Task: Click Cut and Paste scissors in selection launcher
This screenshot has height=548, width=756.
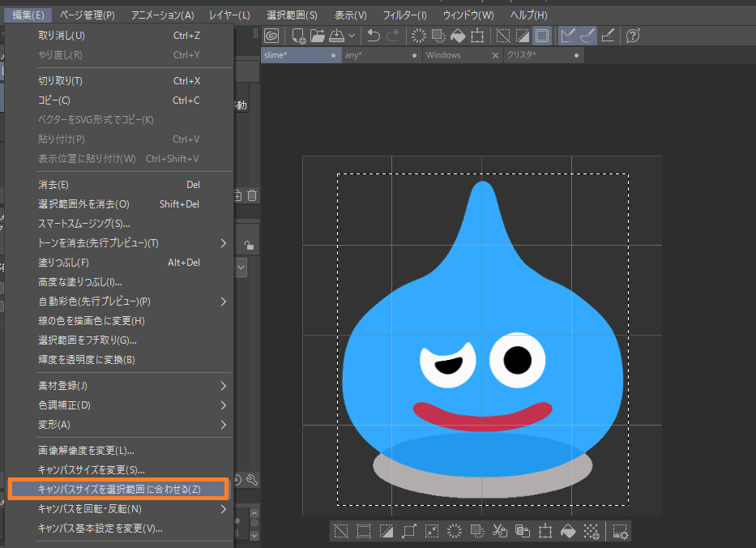Action: [x=499, y=531]
